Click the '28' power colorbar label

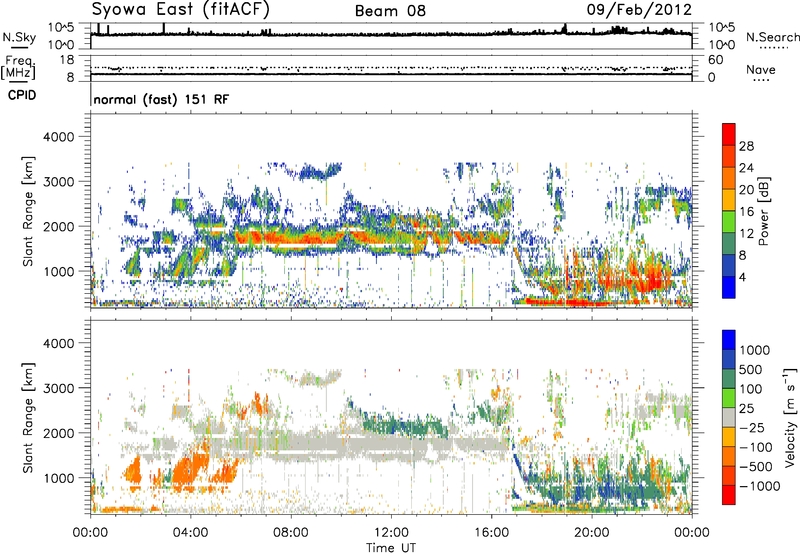(746, 146)
